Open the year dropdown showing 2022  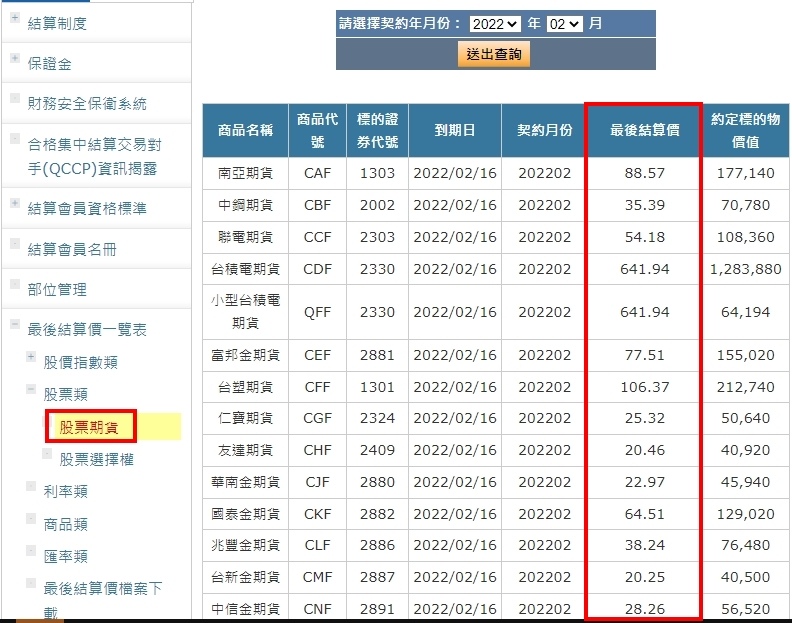pos(494,24)
